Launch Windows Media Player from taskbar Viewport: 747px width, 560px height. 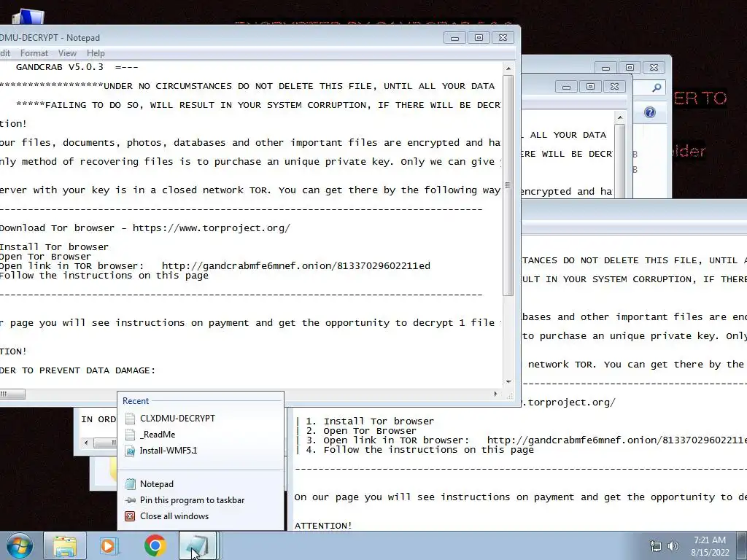(x=109, y=545)
